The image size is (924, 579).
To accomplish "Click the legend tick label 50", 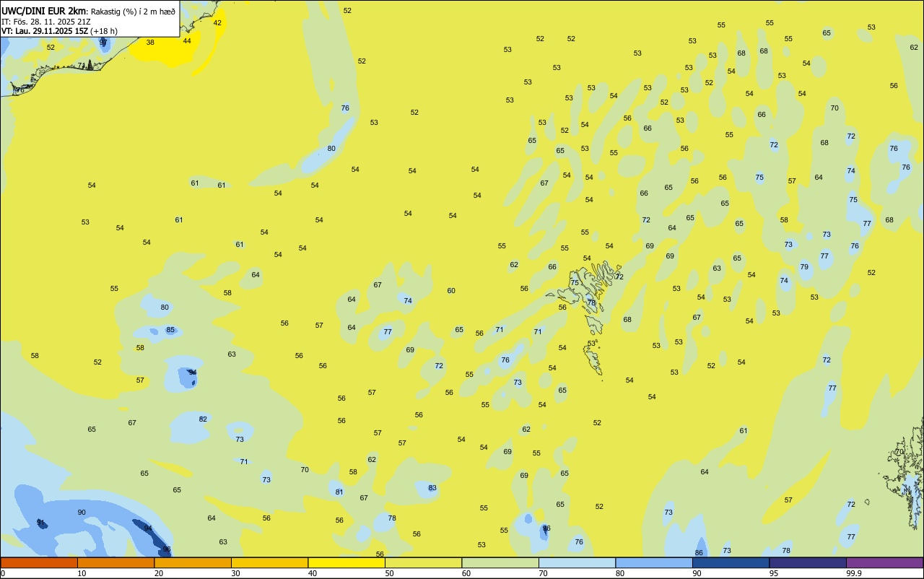I will pyautogui.click(x=389, y=573).
